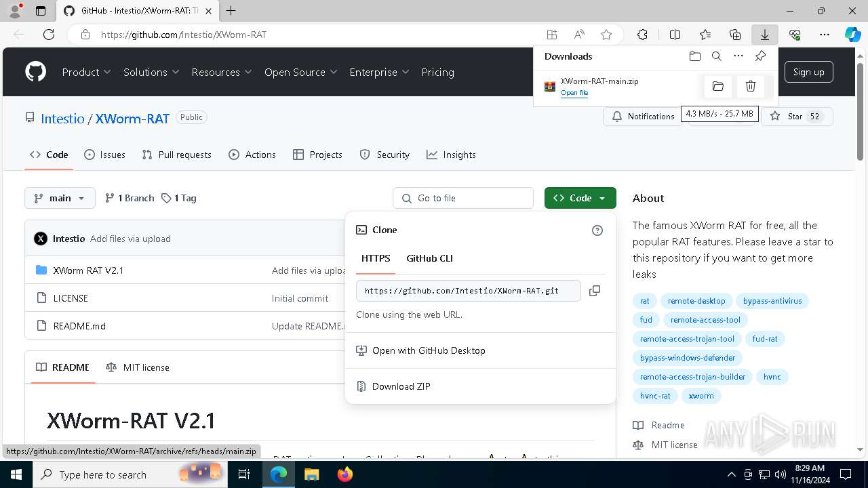Click the Downloads toolbar icon
Screen dimensions: 868x488
(x=765, y=35)
